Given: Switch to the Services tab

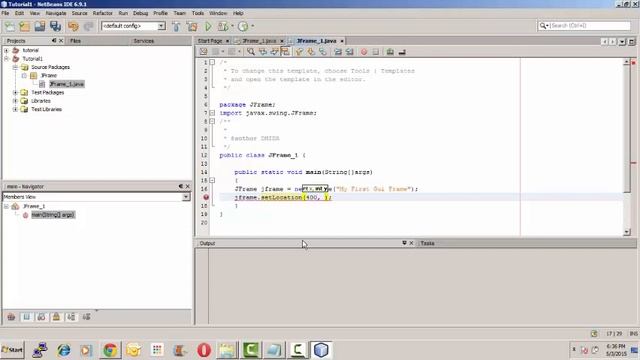Looking at the screenshot, I should click(144, 41).
